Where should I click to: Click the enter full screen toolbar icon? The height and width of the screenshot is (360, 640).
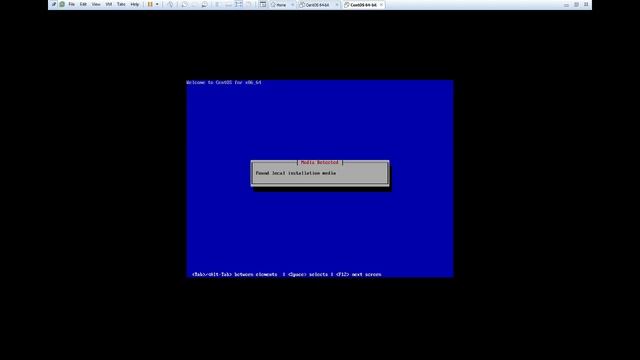(x=239, y=4)
